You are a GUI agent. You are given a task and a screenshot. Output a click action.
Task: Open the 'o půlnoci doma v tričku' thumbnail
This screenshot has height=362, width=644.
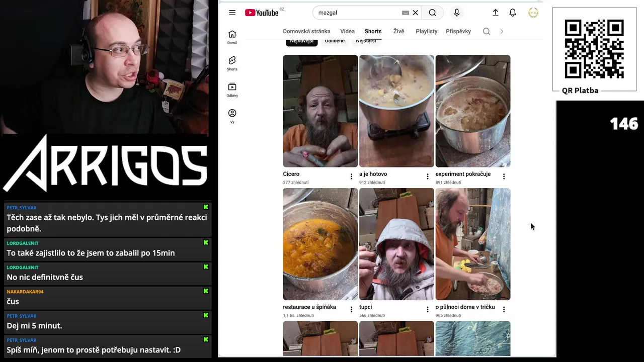pos(473,244)
